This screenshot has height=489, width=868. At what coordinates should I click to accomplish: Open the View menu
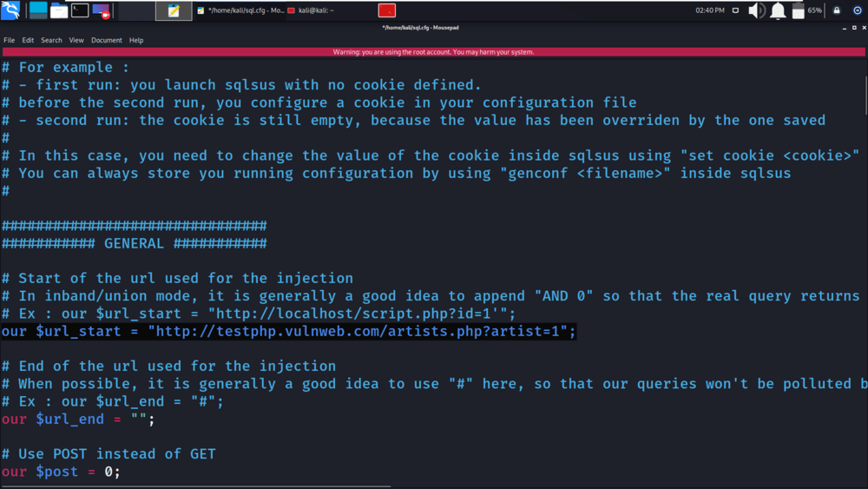tap(76, 40)
